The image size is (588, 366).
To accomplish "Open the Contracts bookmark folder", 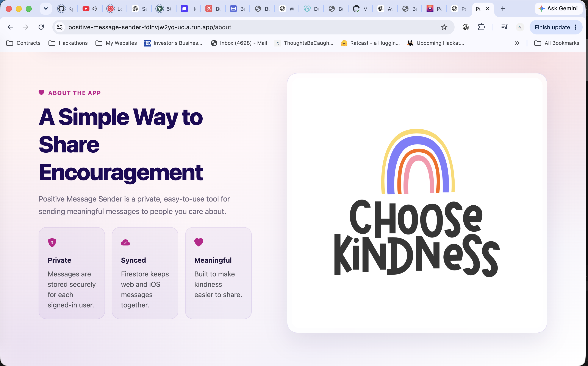I will click(x=23, y=43).
